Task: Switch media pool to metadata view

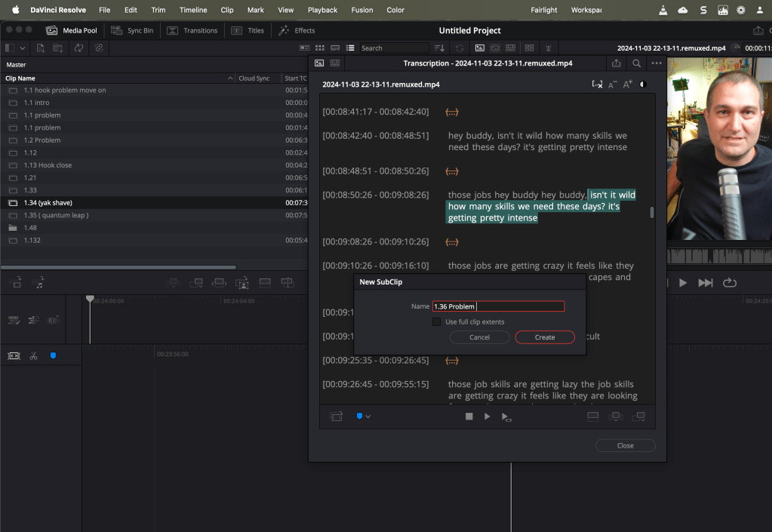Action: tap(305, 48)
